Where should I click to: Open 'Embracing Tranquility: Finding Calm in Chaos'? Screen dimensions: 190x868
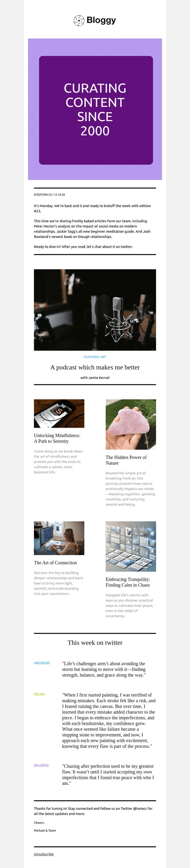tap(128, 582)
